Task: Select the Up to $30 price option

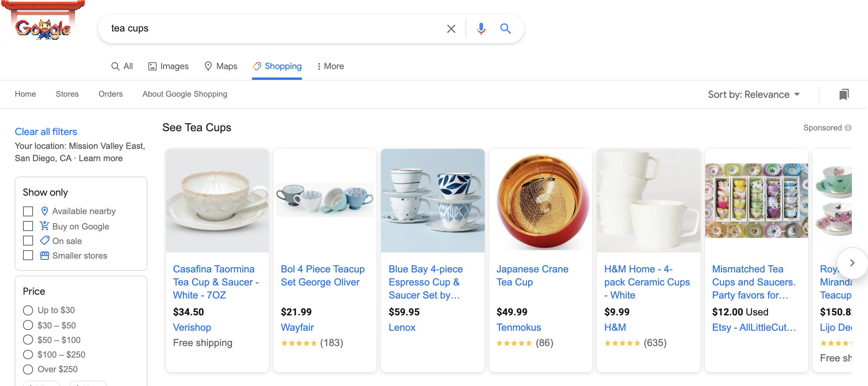Action: click(x=27, y=310)
